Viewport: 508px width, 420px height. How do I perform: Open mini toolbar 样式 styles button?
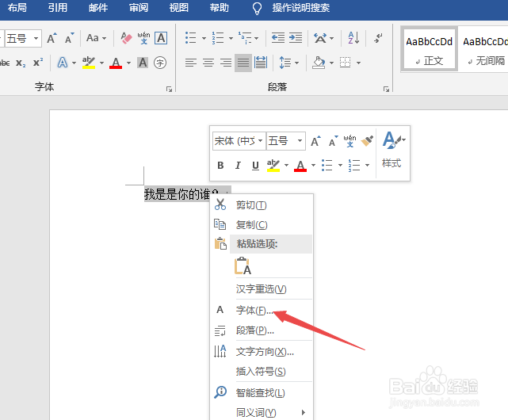click(392, 150)
